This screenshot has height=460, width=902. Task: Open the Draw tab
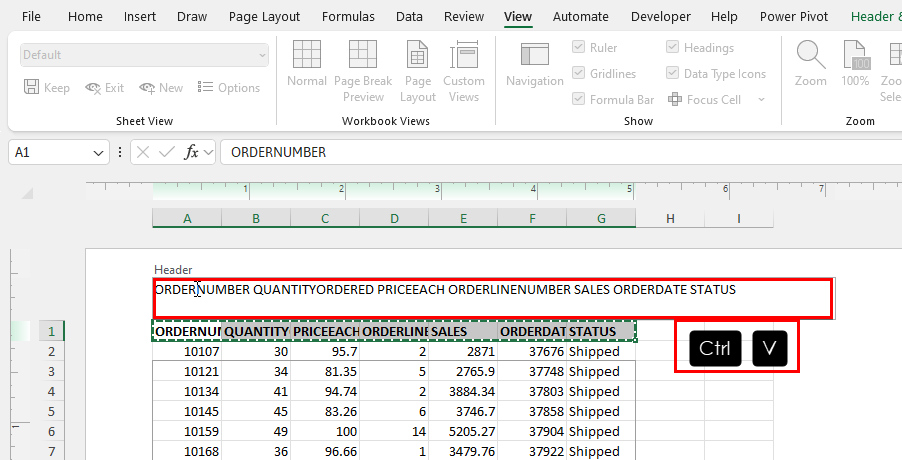[192, 17]
